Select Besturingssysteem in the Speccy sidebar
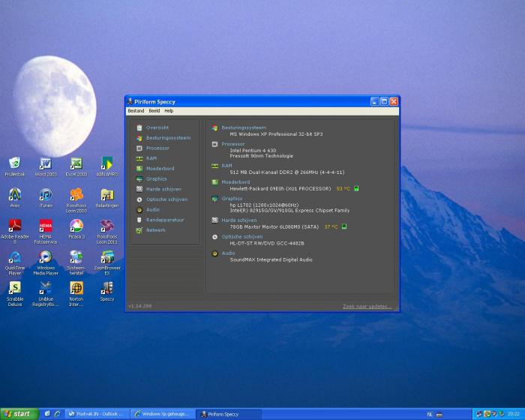Screen dimensions: 525x420 (x=163, y=138)
